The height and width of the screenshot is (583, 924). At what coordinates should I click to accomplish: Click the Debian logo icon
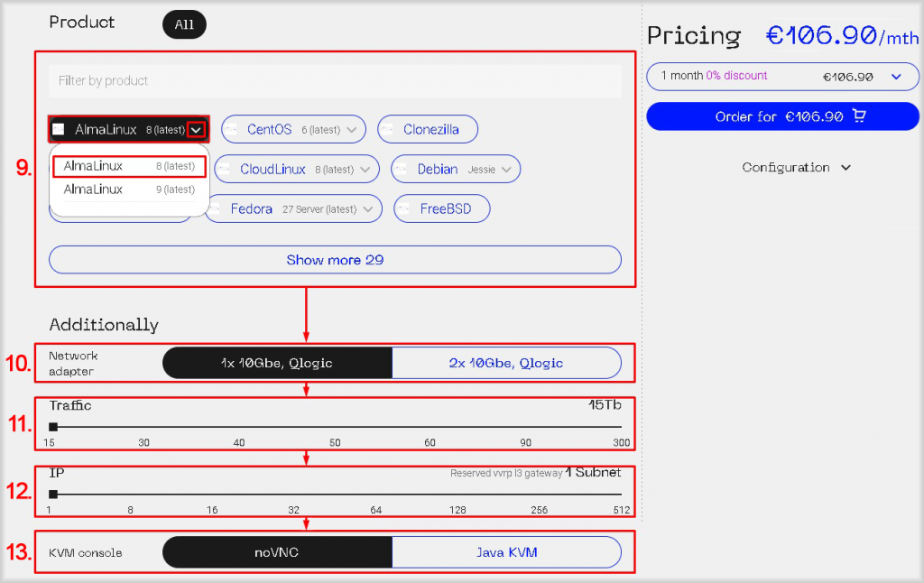(401, 169)
